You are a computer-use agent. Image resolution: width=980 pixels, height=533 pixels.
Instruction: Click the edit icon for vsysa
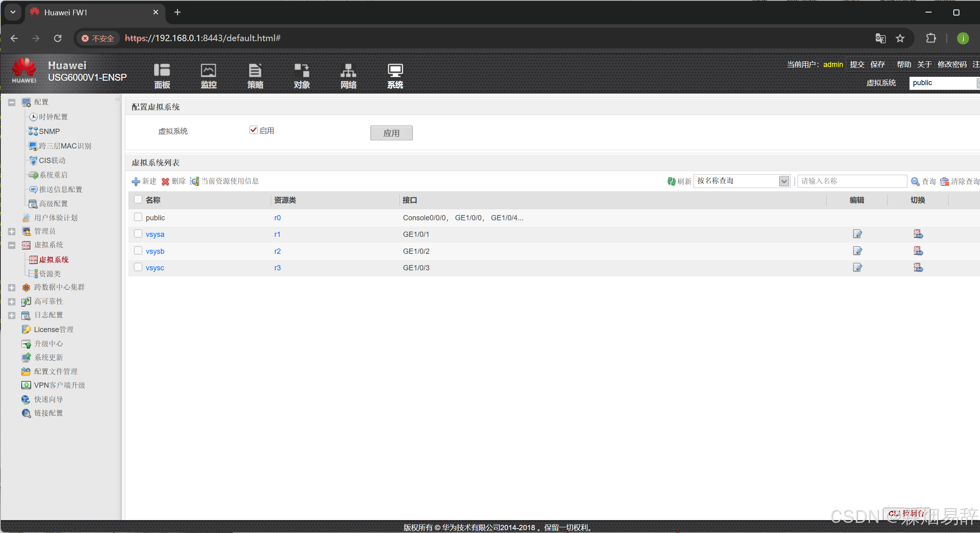pos(857,234)
